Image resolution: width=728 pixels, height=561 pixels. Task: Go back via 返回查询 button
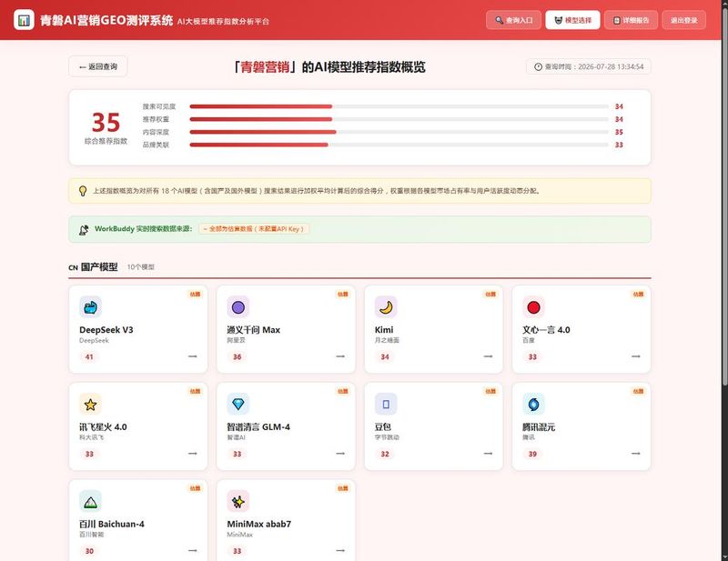[x=98, y=66]
